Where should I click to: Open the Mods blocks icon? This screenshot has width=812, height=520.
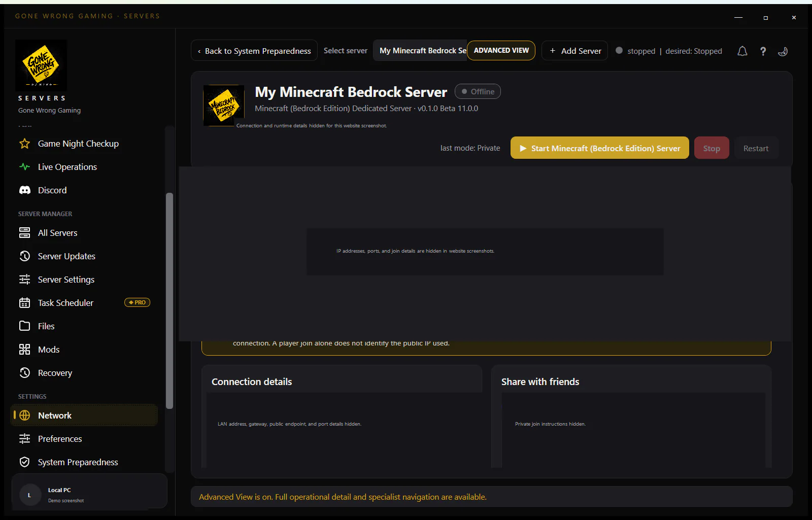(24, 350)
